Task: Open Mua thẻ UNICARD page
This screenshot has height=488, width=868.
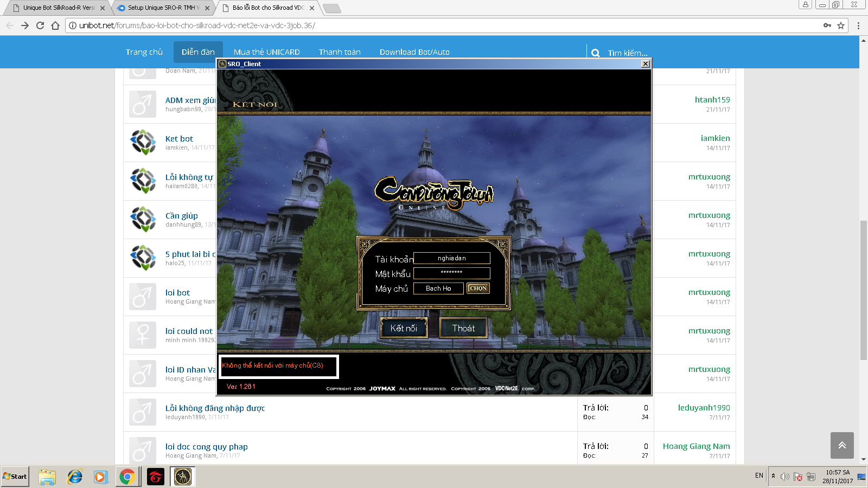Action: 267,52
